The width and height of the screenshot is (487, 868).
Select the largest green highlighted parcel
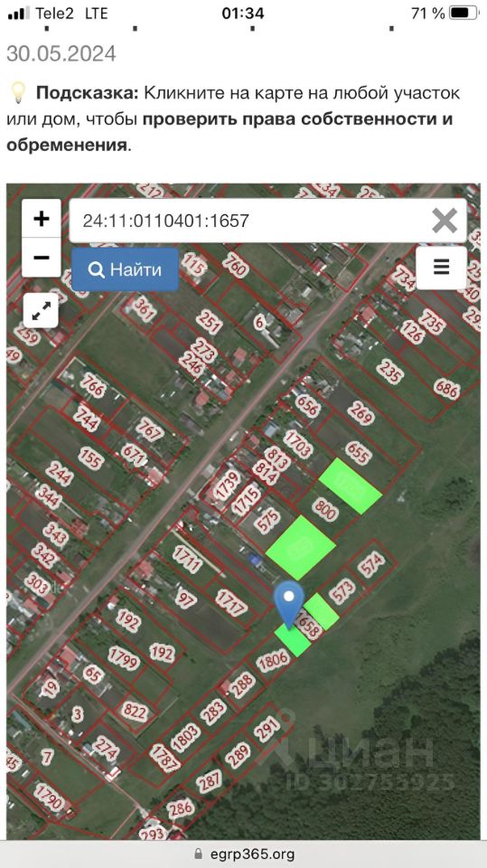[x=301, y=548]
